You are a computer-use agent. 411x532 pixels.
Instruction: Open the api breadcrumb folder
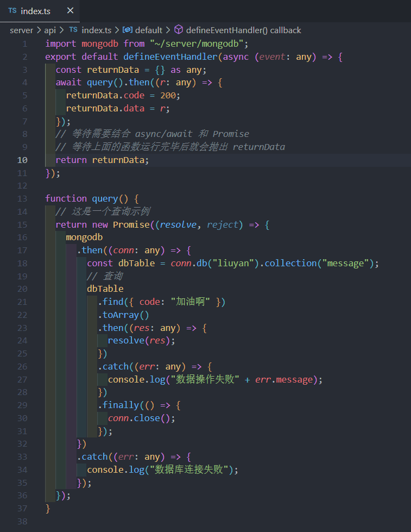(50, 30)
